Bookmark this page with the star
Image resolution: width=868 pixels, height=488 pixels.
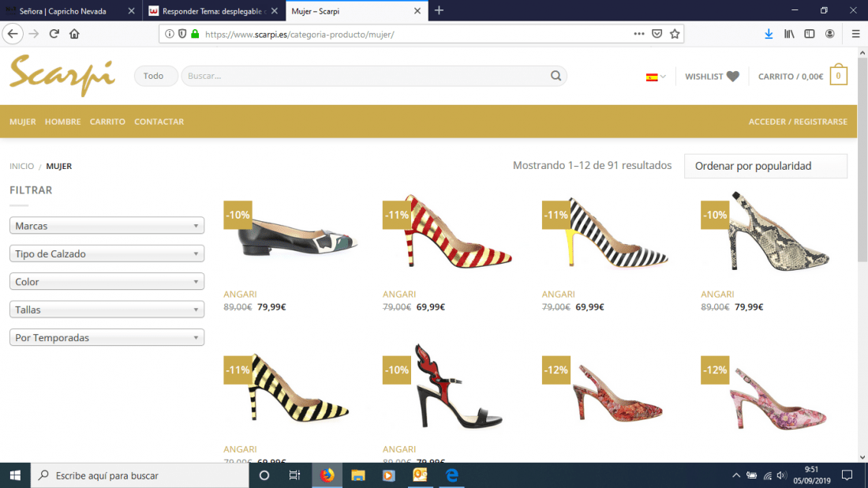675,34
